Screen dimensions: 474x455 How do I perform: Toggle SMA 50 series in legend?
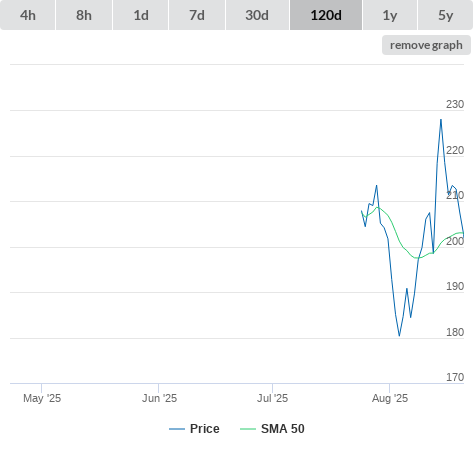pyautogui.click(x=272, y=429)
